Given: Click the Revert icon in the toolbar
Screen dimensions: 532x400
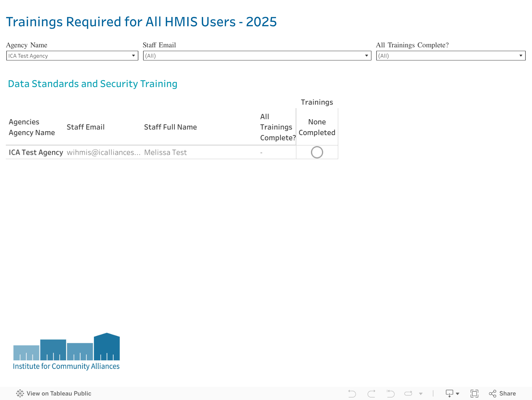Looking at the screenshot, I should [x=390, y=393].
